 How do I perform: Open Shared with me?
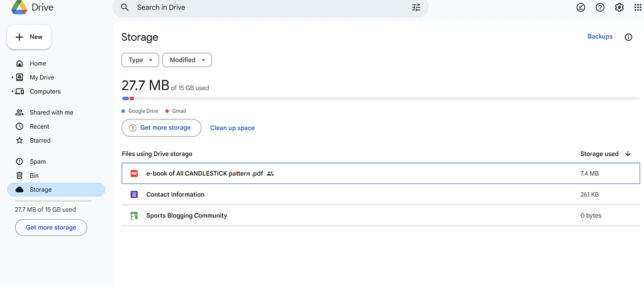[x=52, y=112]
